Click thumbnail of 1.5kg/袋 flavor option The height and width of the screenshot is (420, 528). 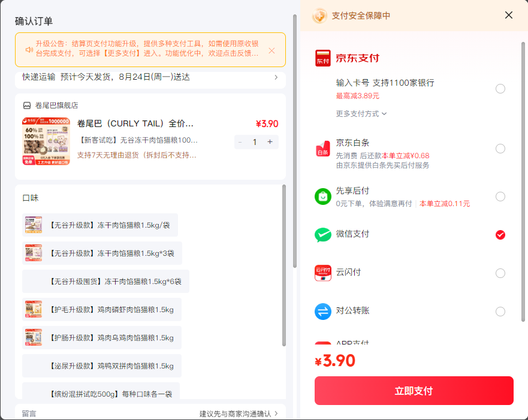coord(34,225)
